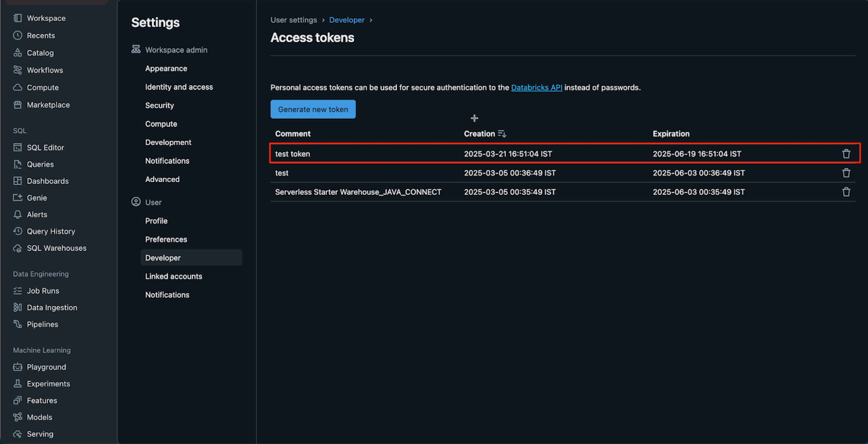Open Advanced settings
This screenshot has width=868, height=444.
(x=162, y=179)
